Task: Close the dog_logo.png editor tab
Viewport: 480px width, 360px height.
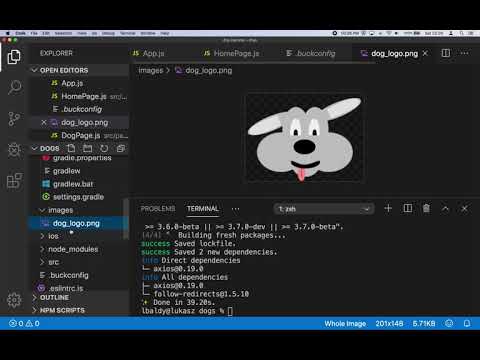Action: pos(425,53)
